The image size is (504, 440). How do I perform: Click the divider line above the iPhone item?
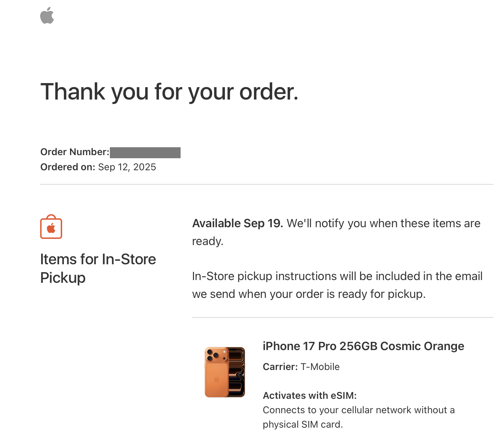(x=342, y=317)
